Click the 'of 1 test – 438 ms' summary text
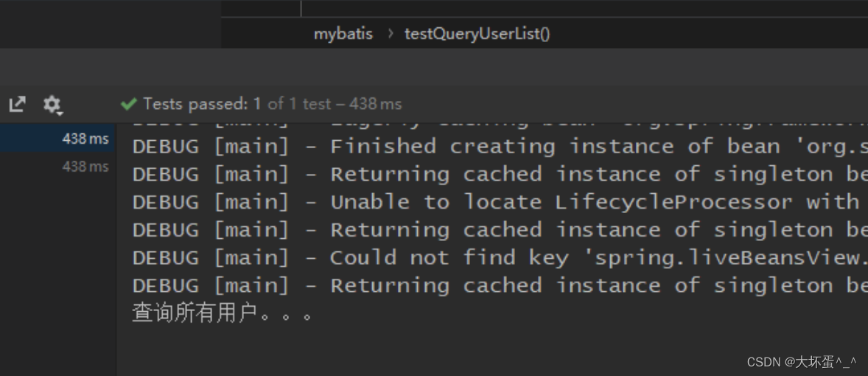The width and height of the screenshot is (868, 376). click(x=335, y=104)
